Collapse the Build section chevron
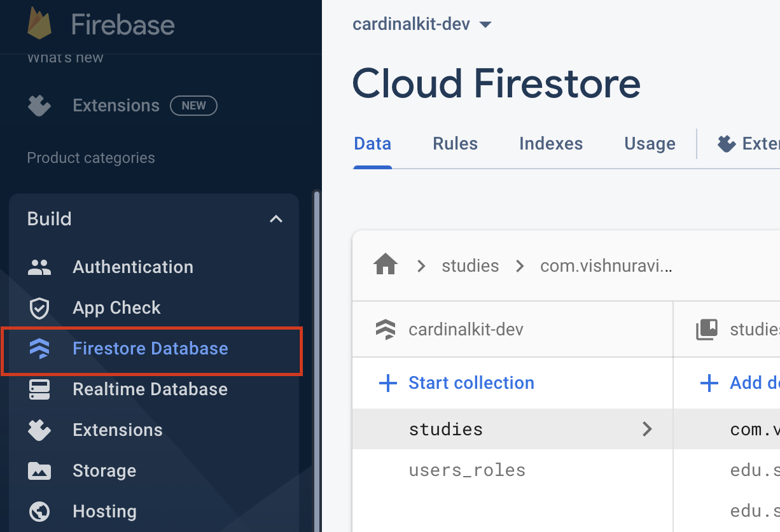The width and height of the screenshot is (780, 532). pyautogui.click(x=275, y=219)
